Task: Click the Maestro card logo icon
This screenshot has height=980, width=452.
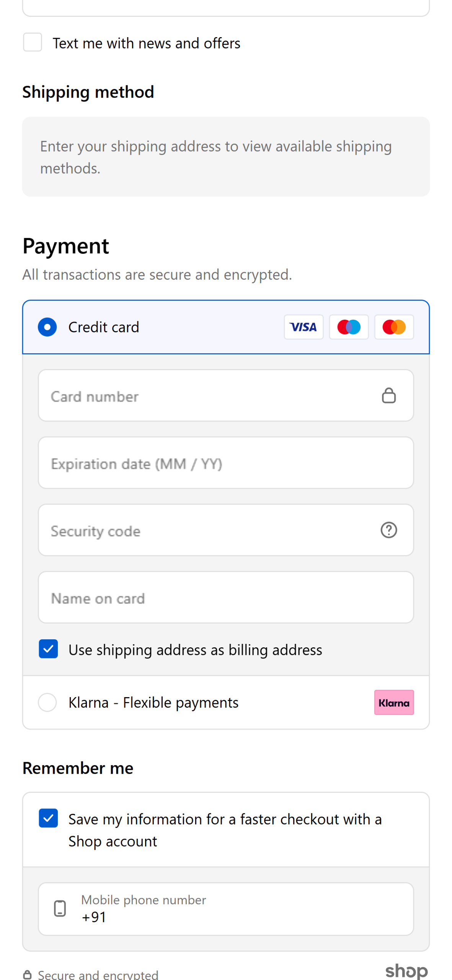Action: (349, 327)
